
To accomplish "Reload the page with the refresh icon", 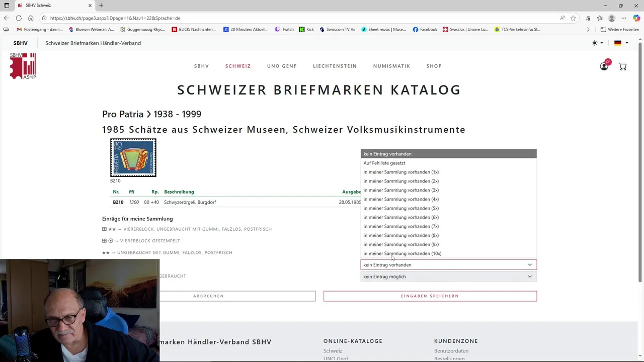I will 19,18.
